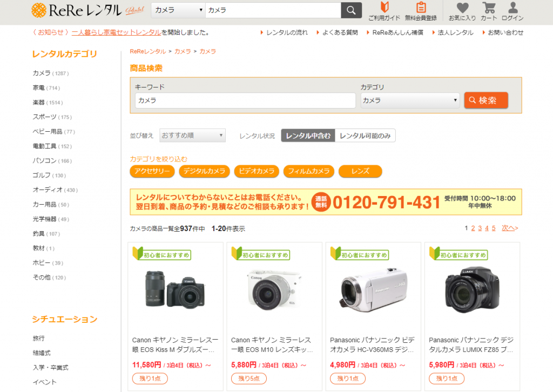Click the orange 検索 button
This screenshot has width=553, height=392.
coord(486,100)
